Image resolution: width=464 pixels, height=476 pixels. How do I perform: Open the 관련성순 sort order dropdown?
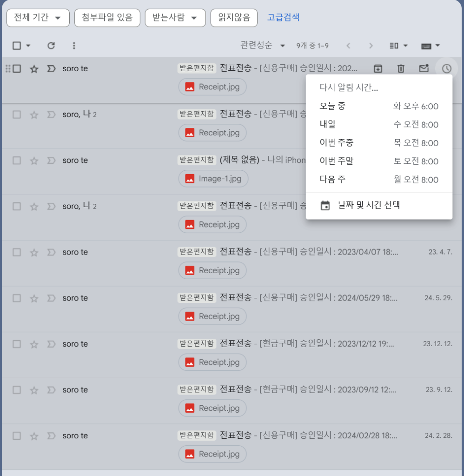point(262,46)
